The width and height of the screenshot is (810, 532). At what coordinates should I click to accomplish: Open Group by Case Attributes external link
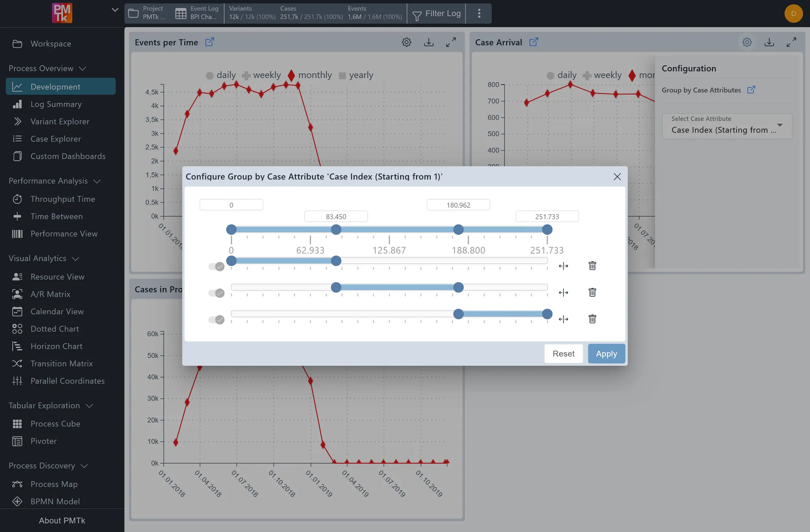(x=751, y=89)
